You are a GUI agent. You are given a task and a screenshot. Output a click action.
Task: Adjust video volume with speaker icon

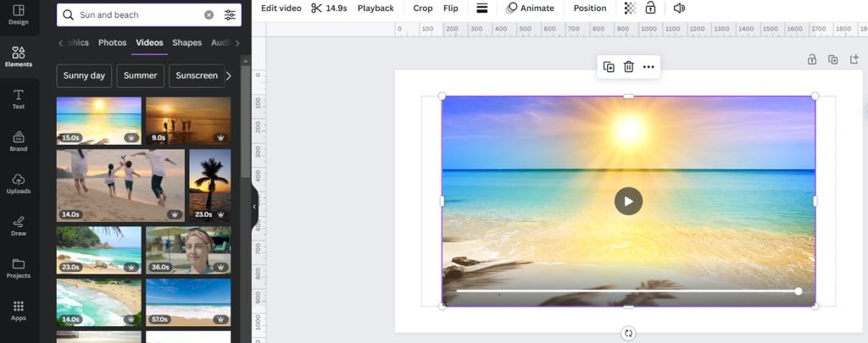[x=679, y=8]
